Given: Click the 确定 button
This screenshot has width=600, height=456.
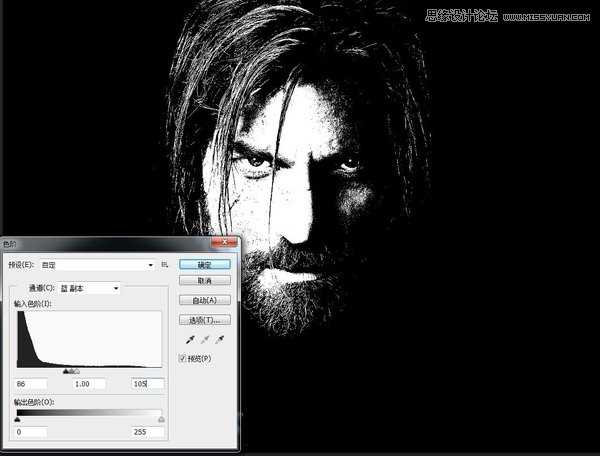Looking at the screenshot, I should [x=205, y=265].
